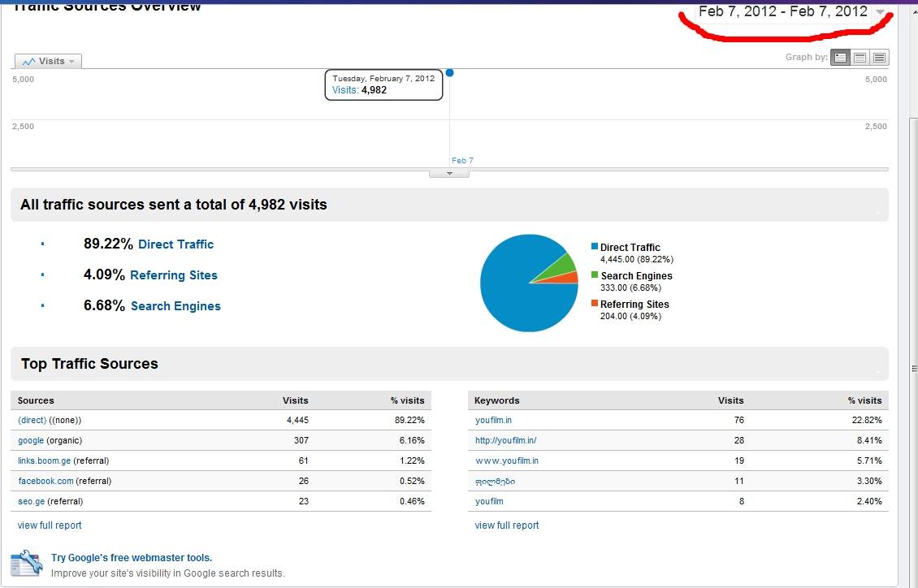This screenshot has height=588, width=918.
Task: Click the Top Traffic Sources heading
Action: (x=89, y=364)
